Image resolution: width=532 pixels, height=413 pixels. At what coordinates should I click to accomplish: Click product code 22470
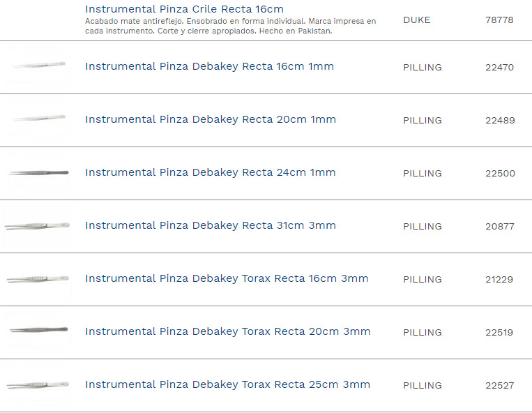point(499,68)
